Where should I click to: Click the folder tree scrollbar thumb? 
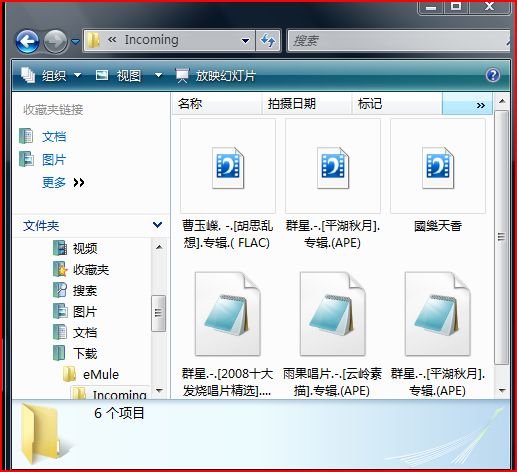[158, 313]
